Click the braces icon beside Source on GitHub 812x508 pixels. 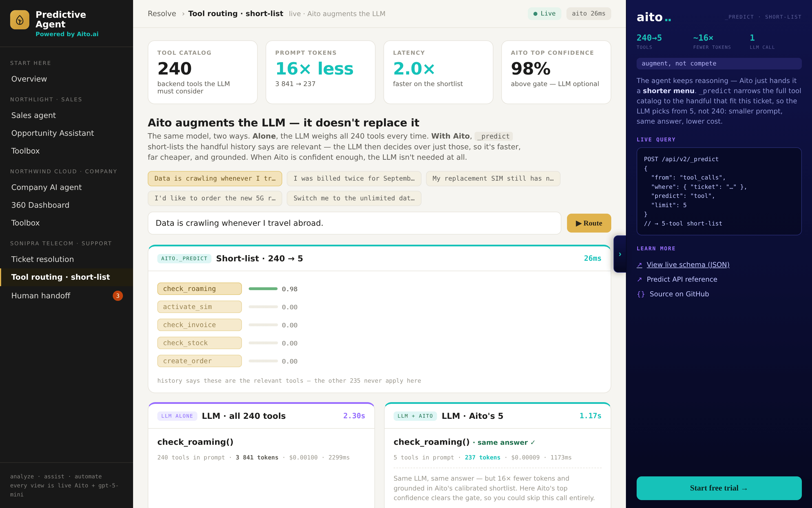pyautogui.click(x=641, y=294)
